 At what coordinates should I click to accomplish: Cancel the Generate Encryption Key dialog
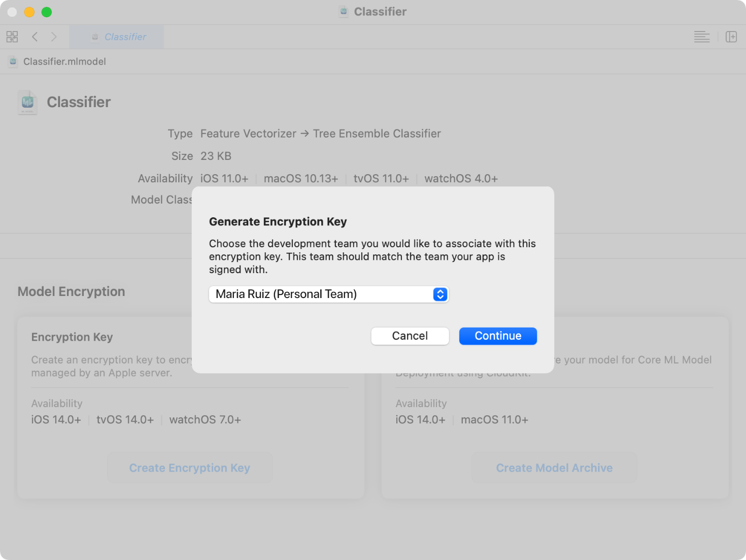pyautogui.click(x=410, y=336)
